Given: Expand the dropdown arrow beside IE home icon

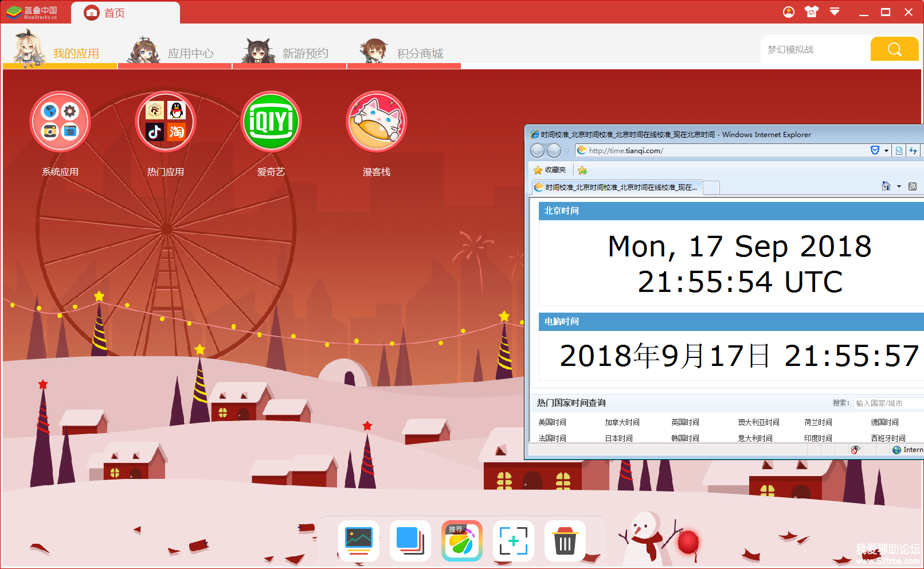Looking at the screenshot, I should [899, 186].
